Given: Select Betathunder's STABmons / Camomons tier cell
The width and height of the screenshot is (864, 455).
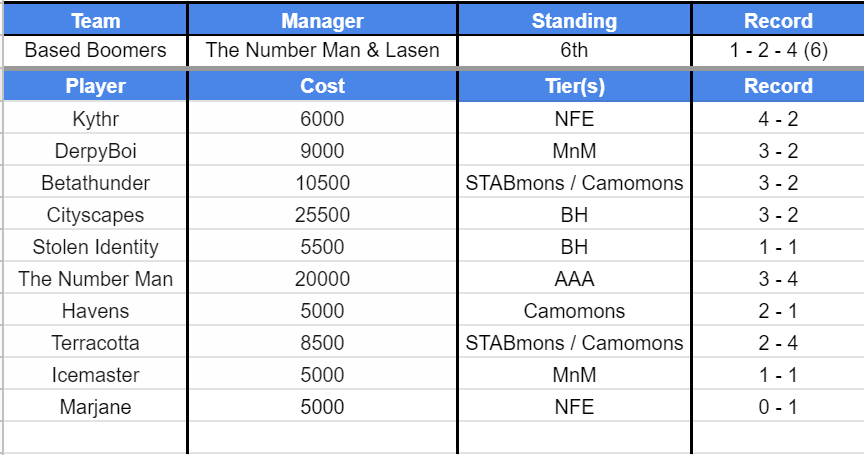Looking at the screenshot, I should (x=574, y=182).
